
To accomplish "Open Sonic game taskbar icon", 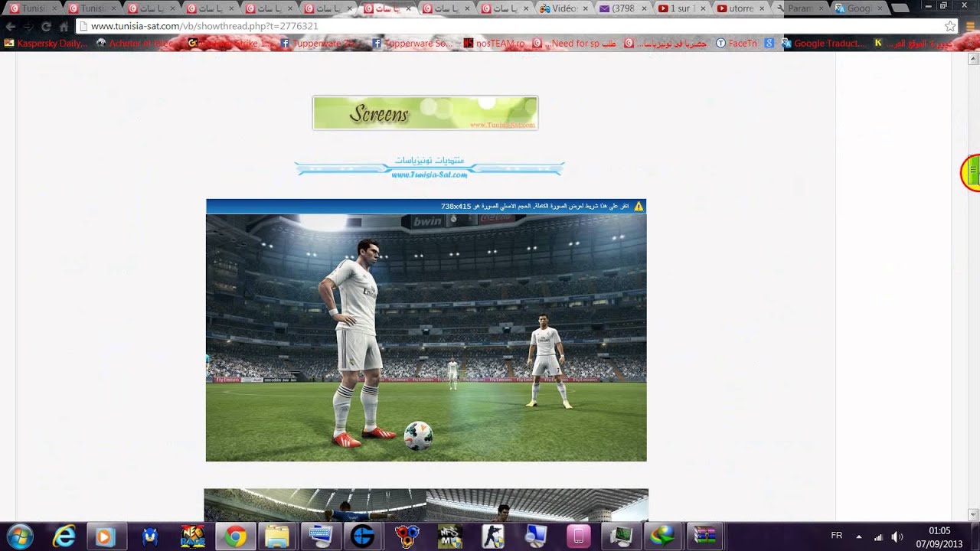I will [x=150, y=536].
